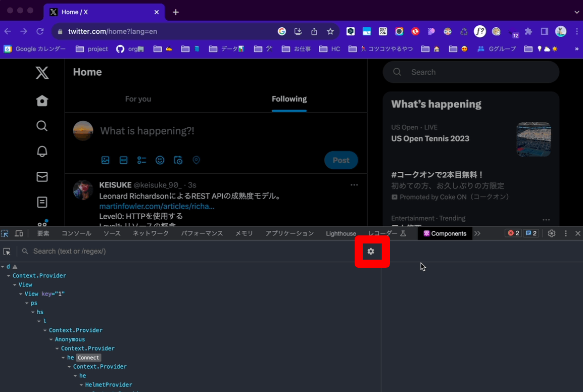Open DevTools settings gear beside the issue counters
This screenshot has height=392, width=583.
pos(551,233)
